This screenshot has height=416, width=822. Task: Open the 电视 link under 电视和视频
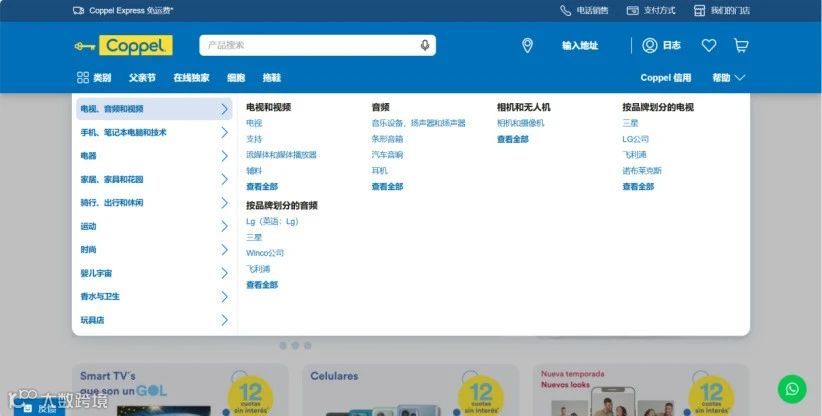pyautogui.click(x=254, y=123)
